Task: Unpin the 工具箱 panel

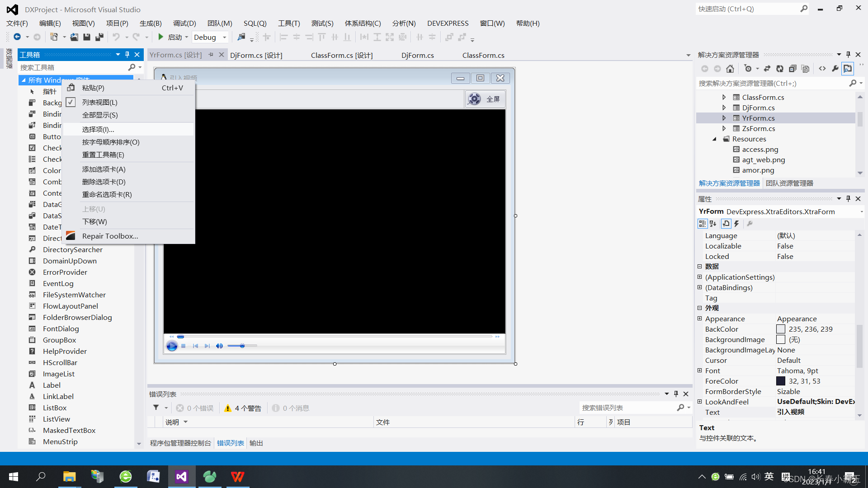Action: [x=127, y=54]
